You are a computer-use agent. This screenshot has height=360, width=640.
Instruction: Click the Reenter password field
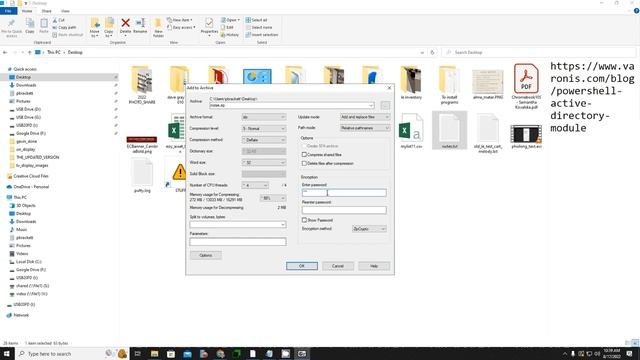tap(344, 210)
